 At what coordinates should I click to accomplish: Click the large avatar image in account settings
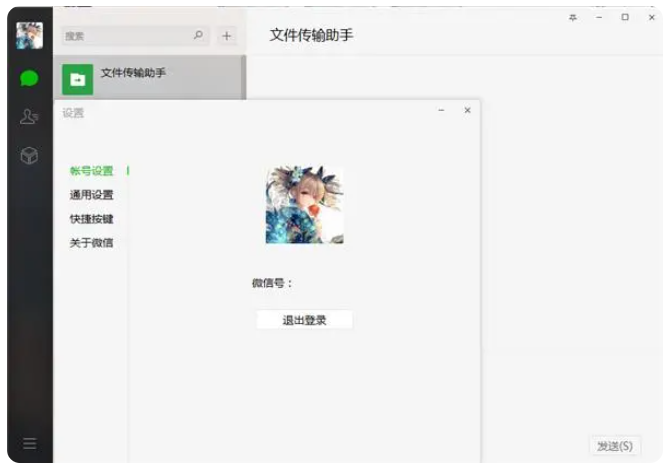(x=304, y=206)
